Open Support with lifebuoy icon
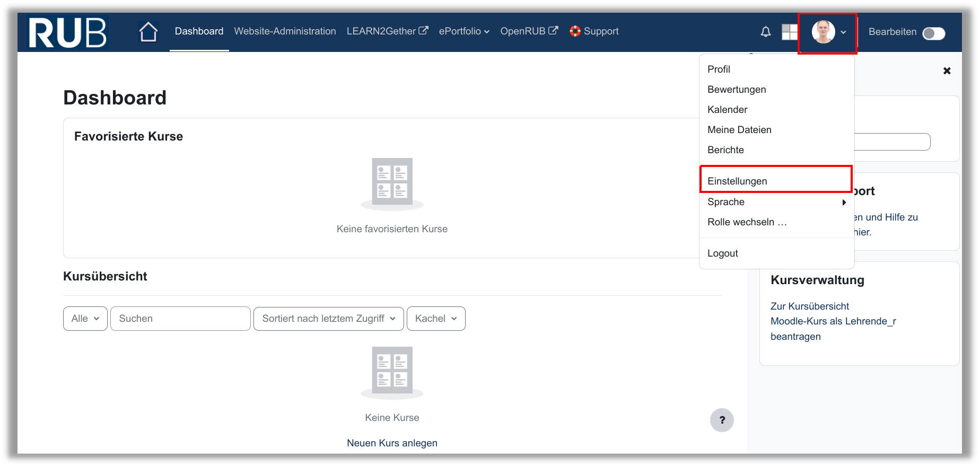This screenshot has width=980, height=466. point(594,31)
